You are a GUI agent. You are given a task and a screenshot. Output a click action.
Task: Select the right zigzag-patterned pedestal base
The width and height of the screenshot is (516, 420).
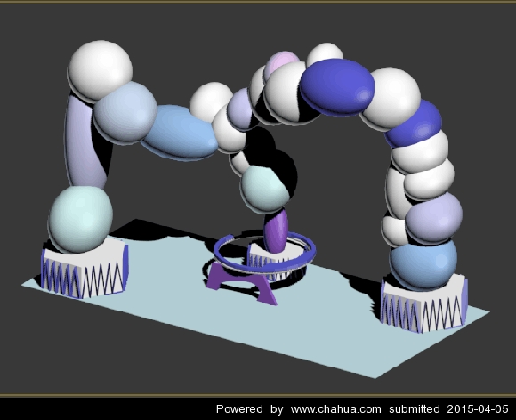tap(423, 304)
